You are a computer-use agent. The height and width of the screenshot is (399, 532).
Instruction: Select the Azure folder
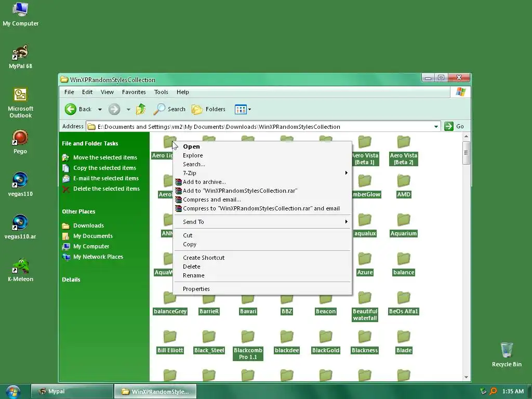click(365, 264)
